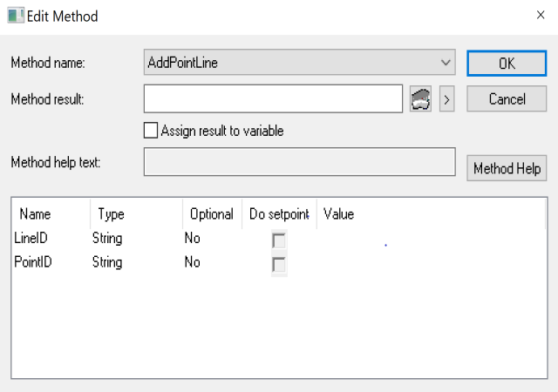Click the variable picker icon beside Method result

click(x=420, y=99)
